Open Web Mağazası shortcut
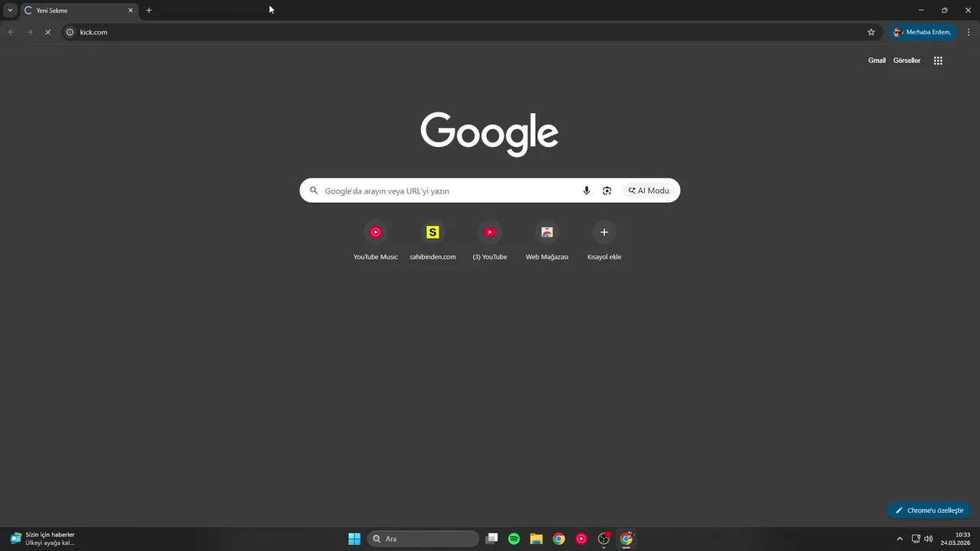 [x=547, y=241]
